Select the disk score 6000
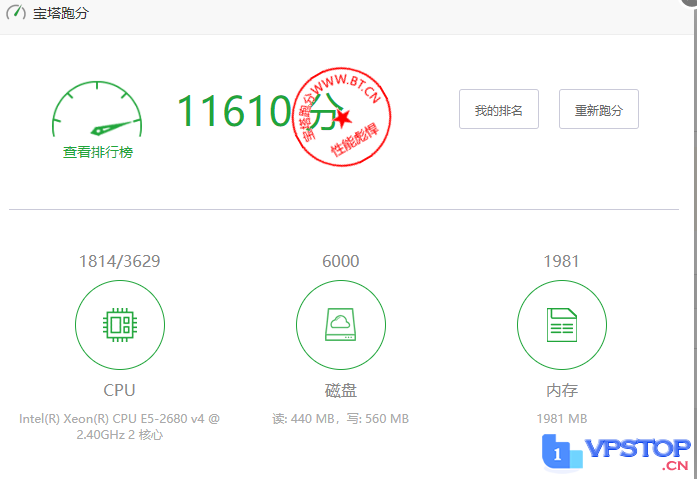The height and width of the screenshot is (479, 697). [340, 261]
